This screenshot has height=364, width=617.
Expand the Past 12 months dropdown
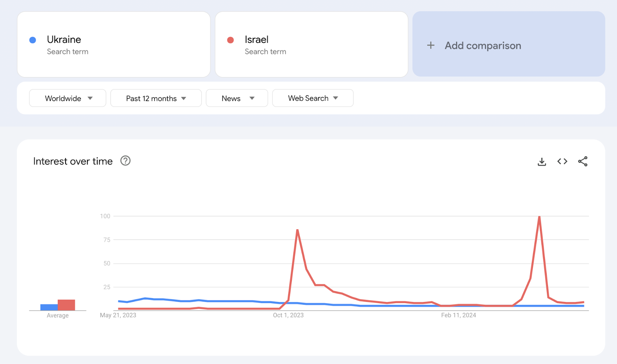tap(156, 98)
